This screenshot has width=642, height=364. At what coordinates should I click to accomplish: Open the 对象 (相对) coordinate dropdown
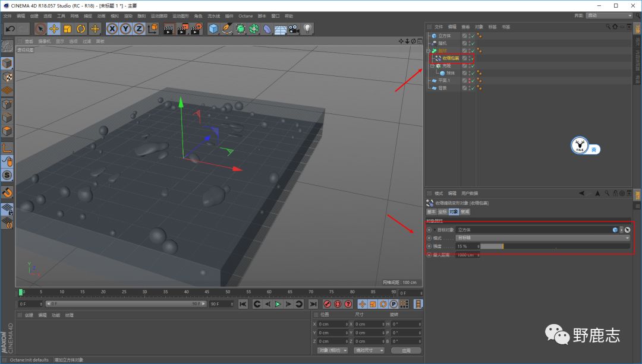pyautogui.click(x=332, y=350)
